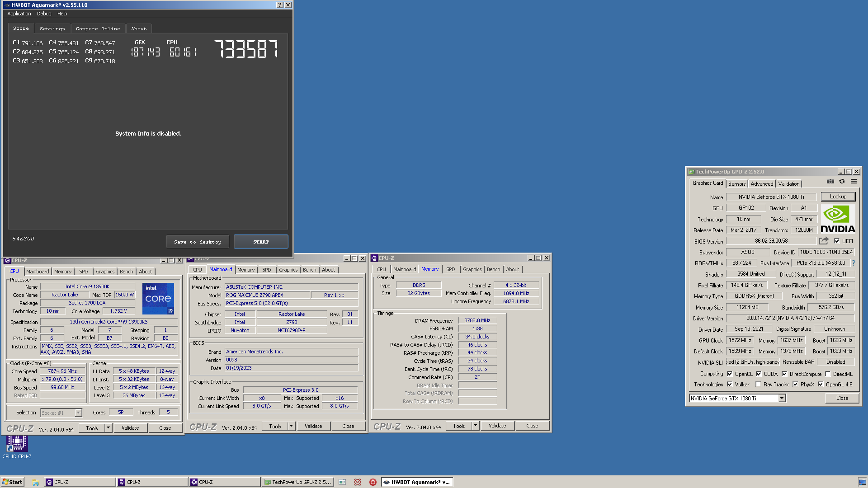Viewport: 868px width, 488px height.
Task: Switch to TechPowerUp GPU-Z taskbar button
Action: click(x=297, y=482)
